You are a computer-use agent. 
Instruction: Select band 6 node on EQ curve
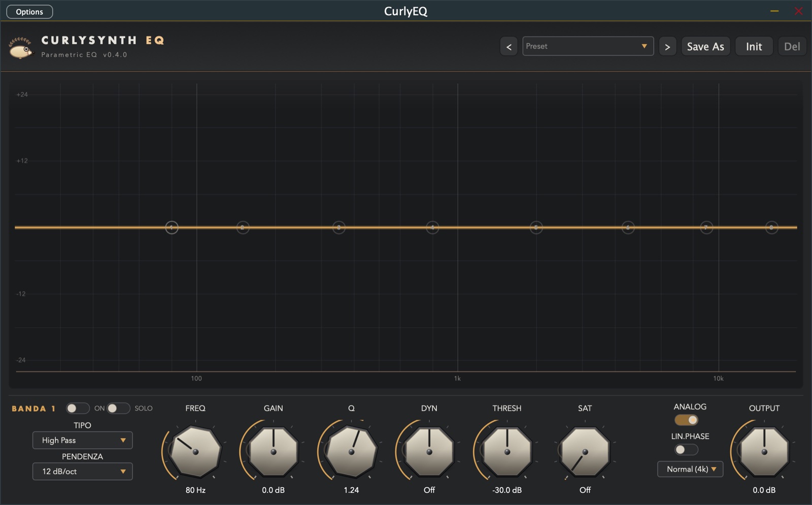[x=628, y=227]
